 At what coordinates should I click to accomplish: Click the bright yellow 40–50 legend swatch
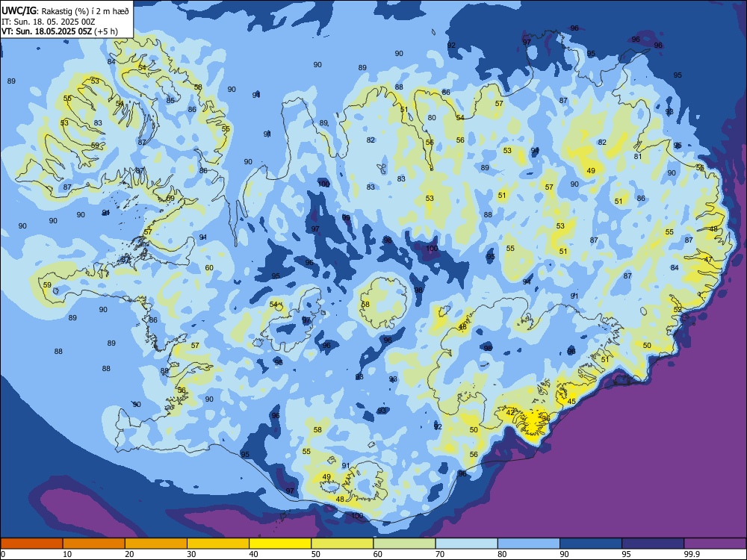(280, 544)
